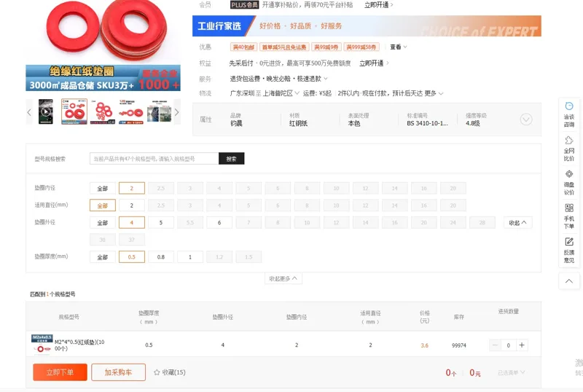Select the second washer photo thumbnail
The width and height of the screenshot is (583, 392).
pyautogui.click(x=74, y=111)
